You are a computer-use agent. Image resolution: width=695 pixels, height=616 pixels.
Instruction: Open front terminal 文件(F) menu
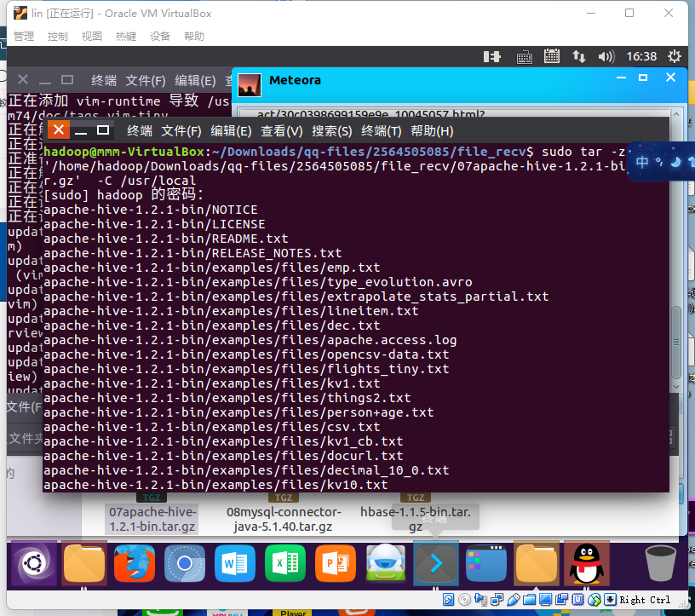(x=181, y=131)
